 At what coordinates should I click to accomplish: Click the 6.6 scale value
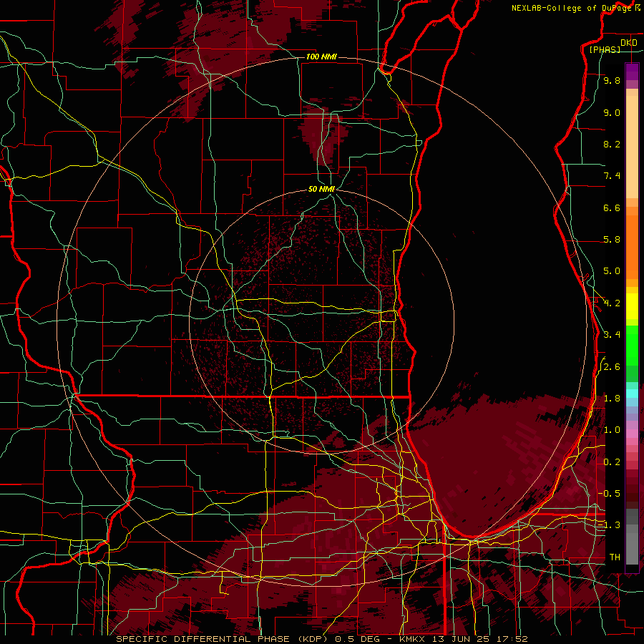[612, 208]
